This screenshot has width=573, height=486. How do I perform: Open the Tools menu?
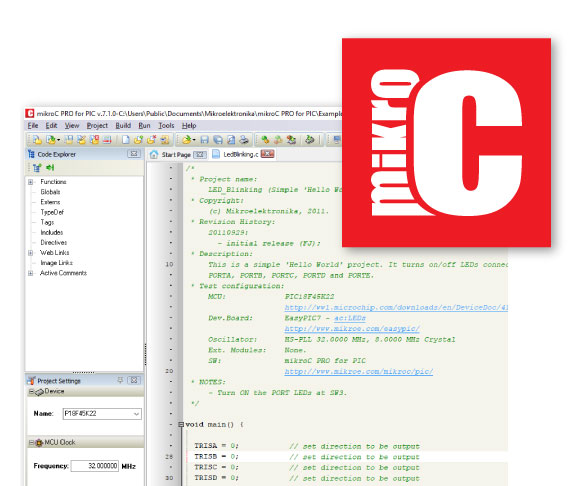166,126
